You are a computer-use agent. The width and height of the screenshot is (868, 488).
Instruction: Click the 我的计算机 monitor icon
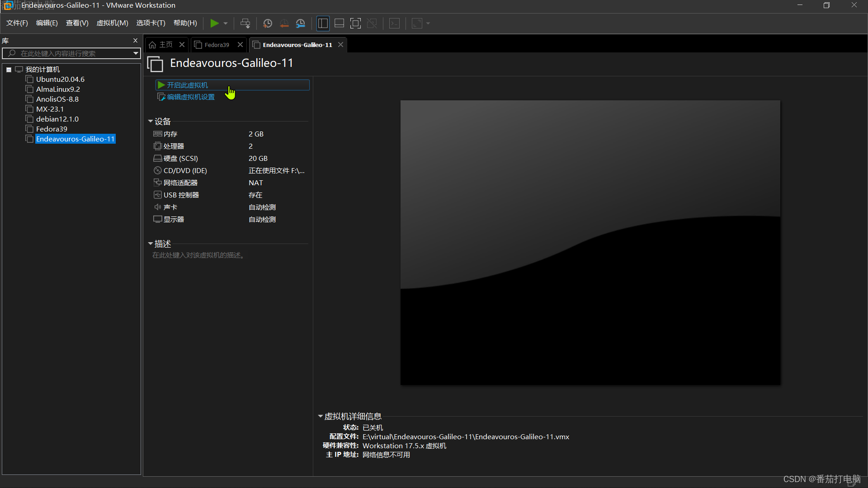coord(19,70)
